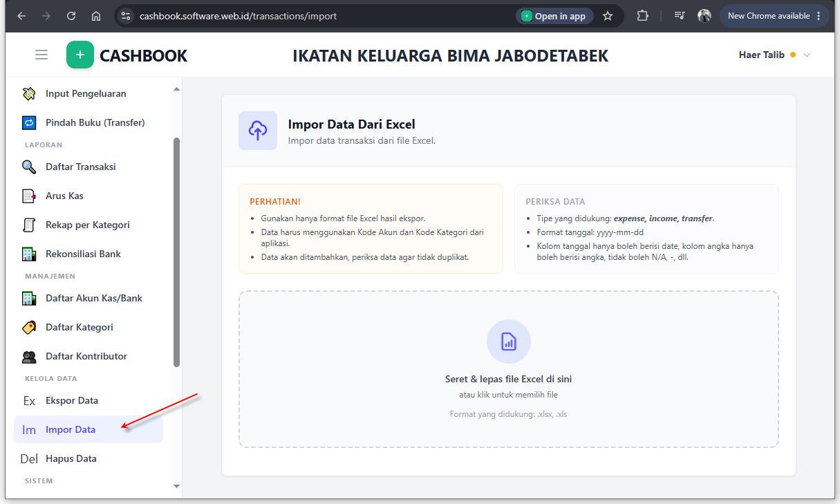840x504 pixels.
Task: Click the Daftar Kategori tag icon
Action: [x=29, y=327]
